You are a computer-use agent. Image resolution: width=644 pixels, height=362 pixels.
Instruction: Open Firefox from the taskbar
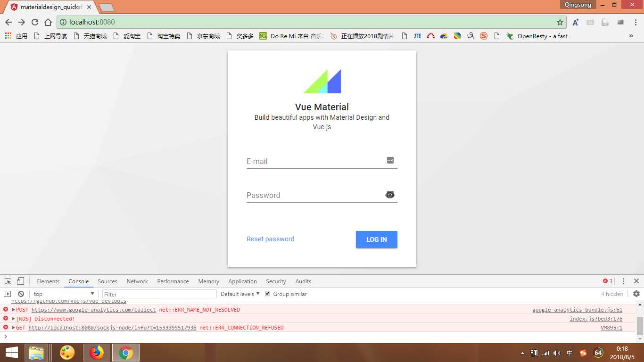point(97,353)
